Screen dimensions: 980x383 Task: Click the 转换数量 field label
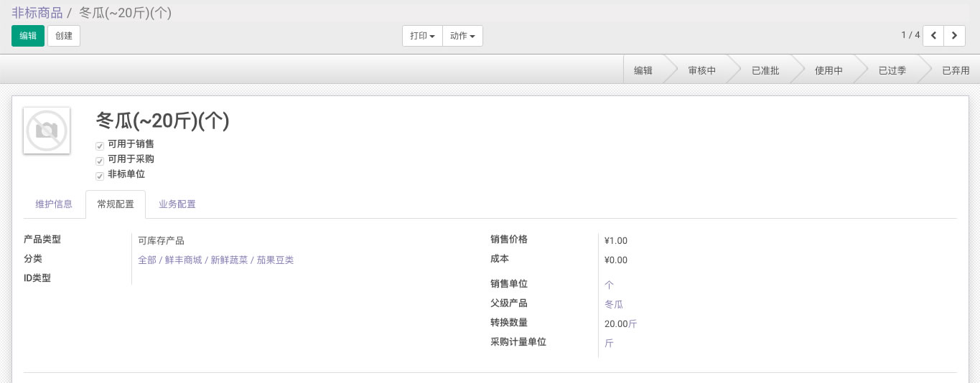[x=509, y=323]
